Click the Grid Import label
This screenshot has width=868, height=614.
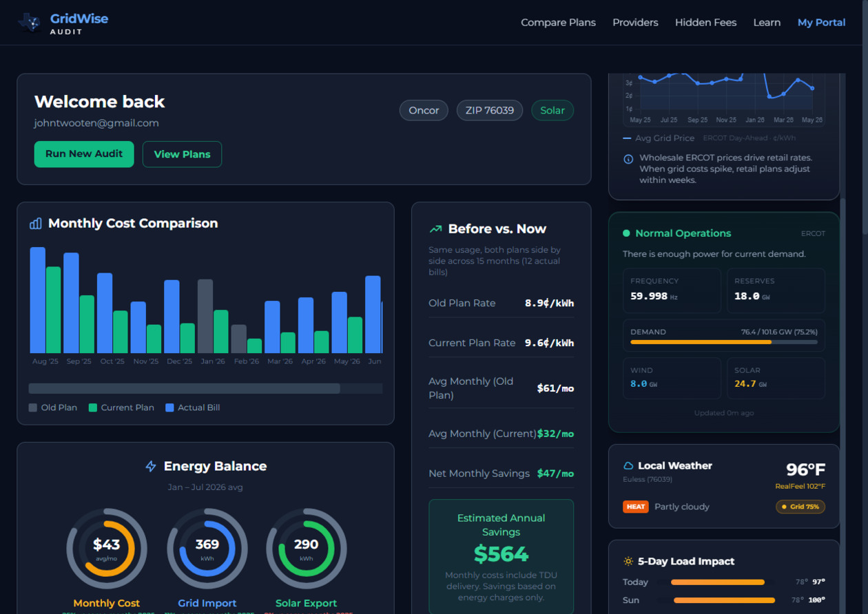[x=207, y=603]
